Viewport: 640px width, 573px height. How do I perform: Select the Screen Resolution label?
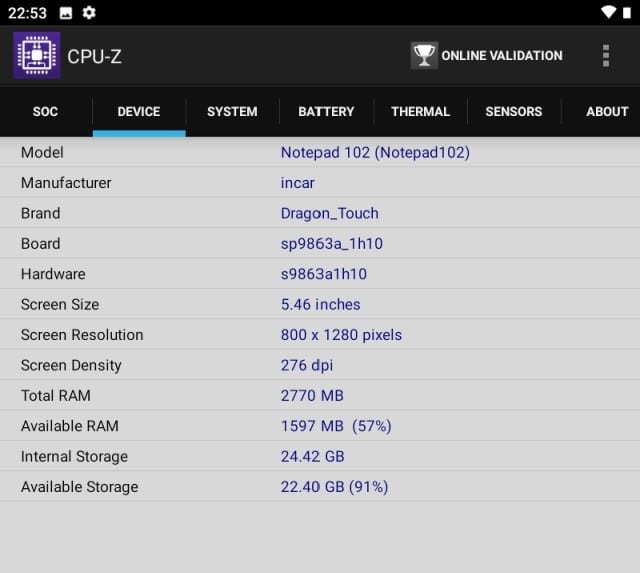click(82, 335)
